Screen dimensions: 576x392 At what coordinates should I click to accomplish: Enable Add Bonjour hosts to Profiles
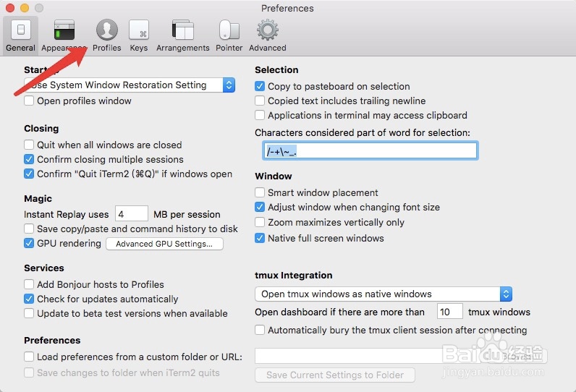click(x=29, y=284)
